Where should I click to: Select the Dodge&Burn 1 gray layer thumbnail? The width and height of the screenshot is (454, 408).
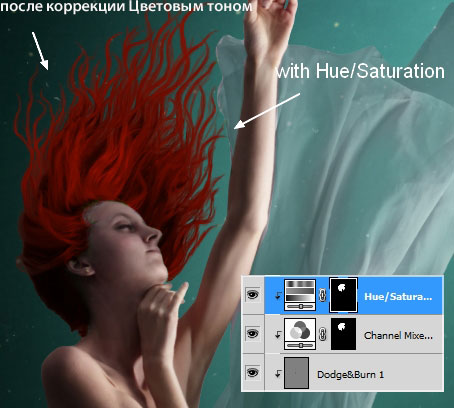click(296, 373)
